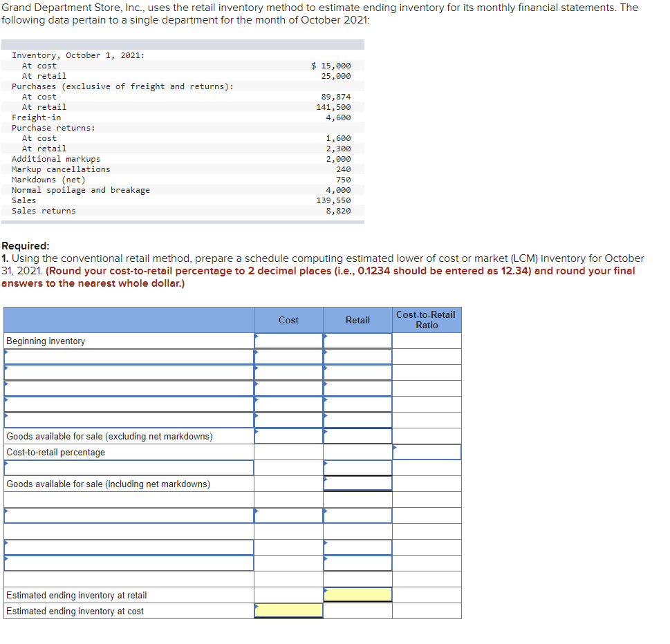
Task: Click the "2,300" purchase returns retail value
Action: 338,149
